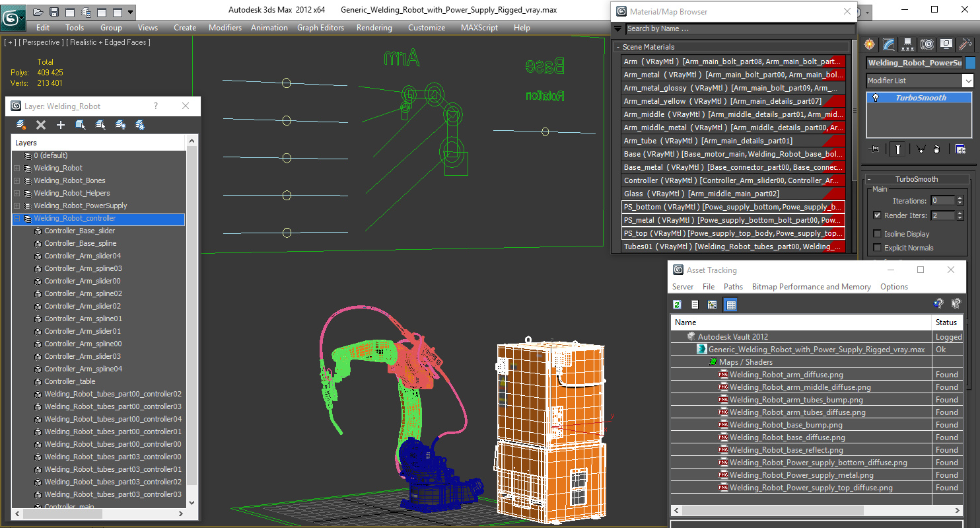Expand the Welding_Robot_PowerSupply layer
Screen dimensions: 980x528
(x=17, y=206)
